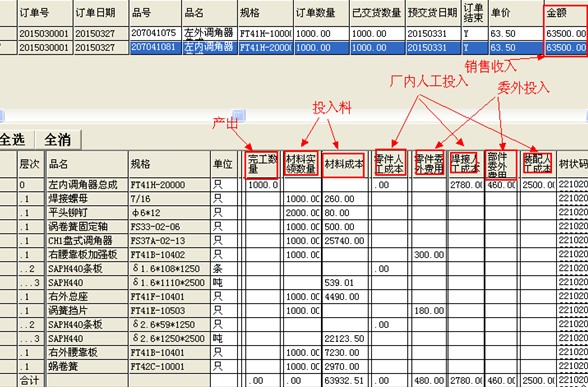Click the 合计 total row
This screenshot has width=588, height=387.
(x=294, y=381)
